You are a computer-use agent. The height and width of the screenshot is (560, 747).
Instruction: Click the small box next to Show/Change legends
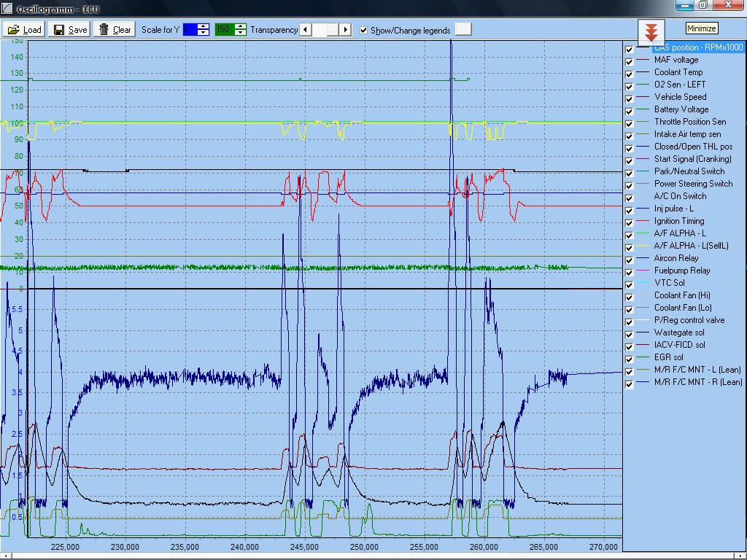[462, 29]
